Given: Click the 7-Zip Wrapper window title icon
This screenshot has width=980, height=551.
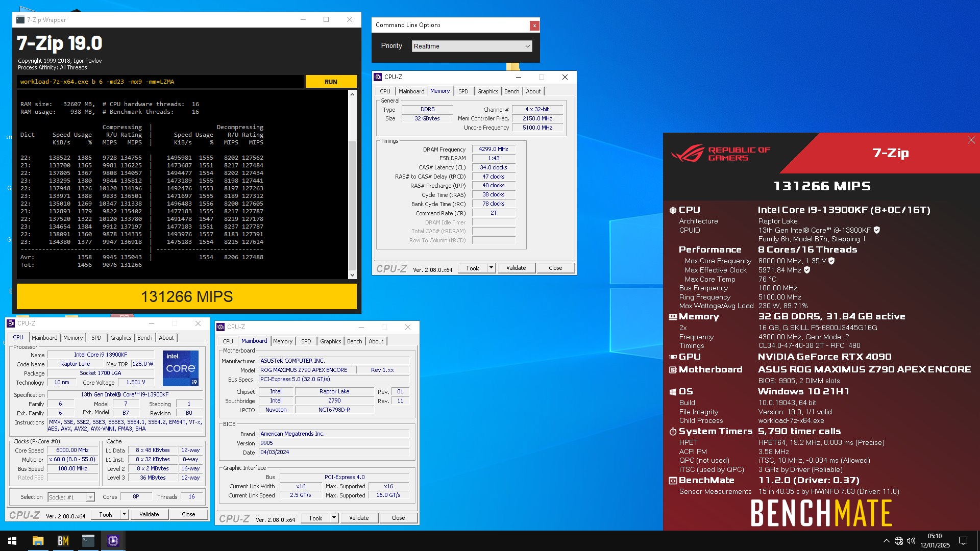Looking at the screenshot, I should coord(20,20).
